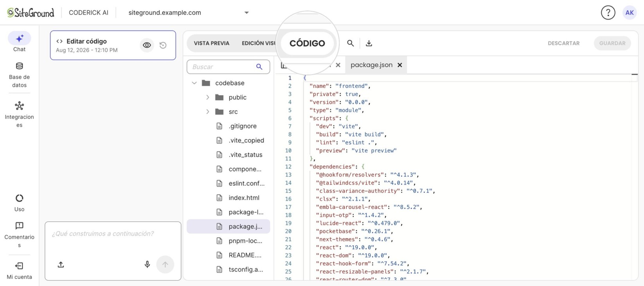The width and height of the screenshot is (644, 286).
Task: Click the codebase folder icon
Action: click(206, 83)
